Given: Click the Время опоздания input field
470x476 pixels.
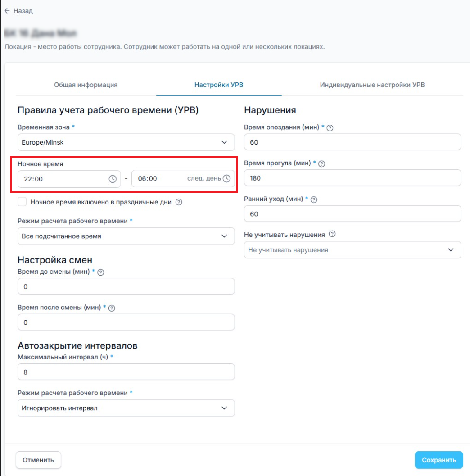Looking at the screenshot, I should coord(352,142).
